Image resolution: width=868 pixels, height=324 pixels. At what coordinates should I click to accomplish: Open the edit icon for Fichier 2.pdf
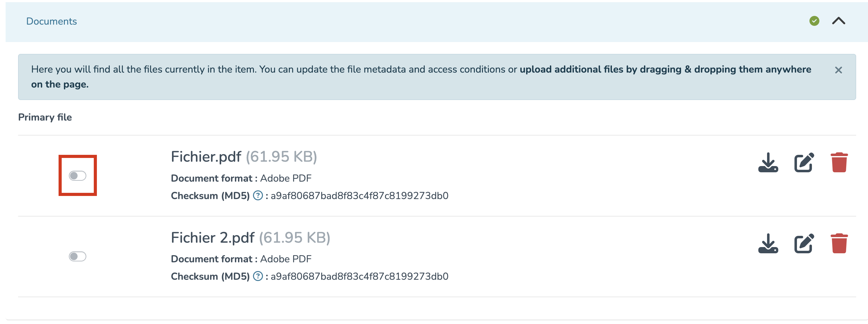804,243
